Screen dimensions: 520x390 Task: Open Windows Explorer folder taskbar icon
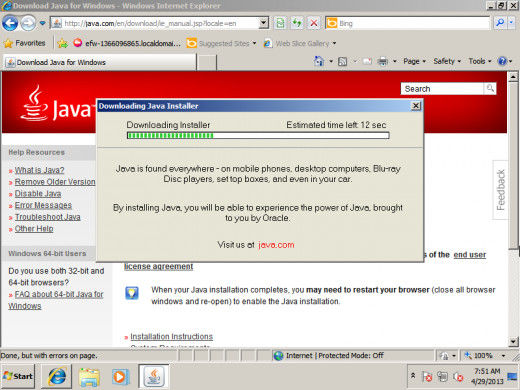tap(89, 377)
